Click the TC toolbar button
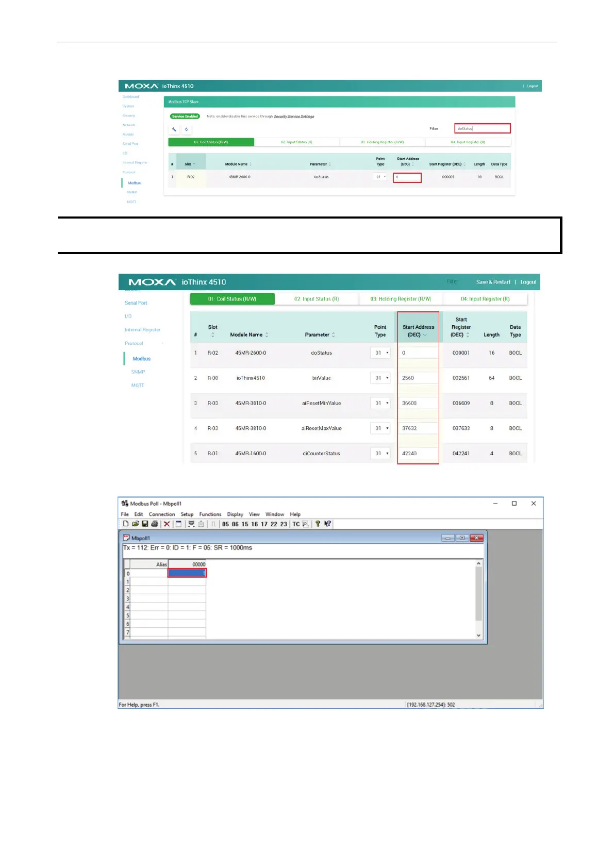Viewport: 614px width, 868px height. (296, 524)
